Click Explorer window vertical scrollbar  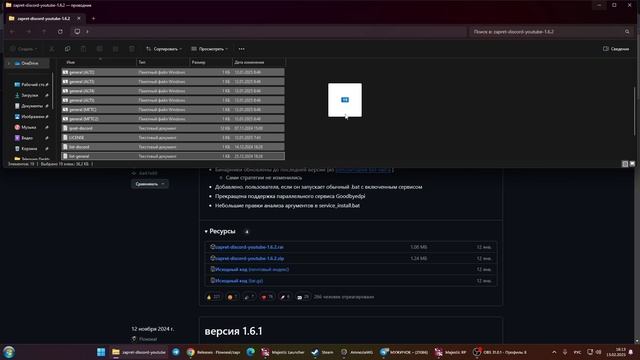coord(634,110)
